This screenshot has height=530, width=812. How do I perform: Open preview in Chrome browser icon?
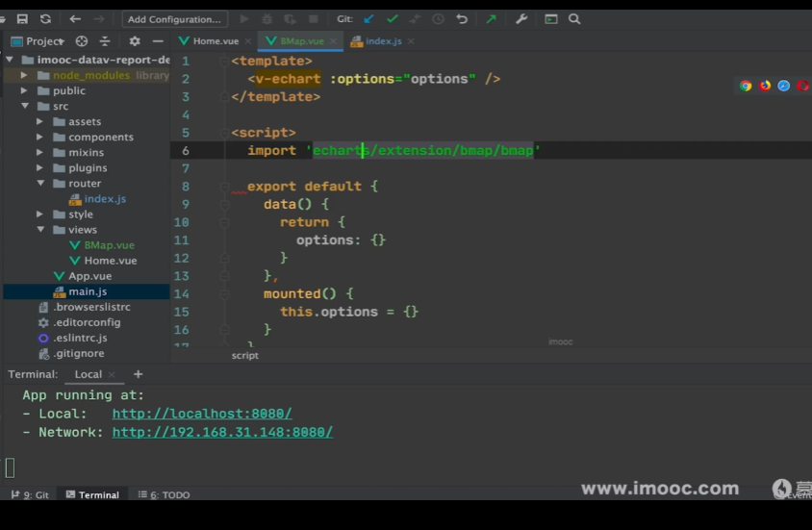[746, 86]
